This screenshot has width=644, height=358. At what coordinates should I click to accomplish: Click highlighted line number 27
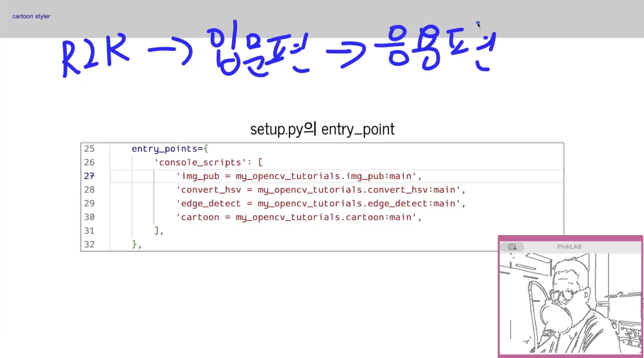[x=89, y=176]
